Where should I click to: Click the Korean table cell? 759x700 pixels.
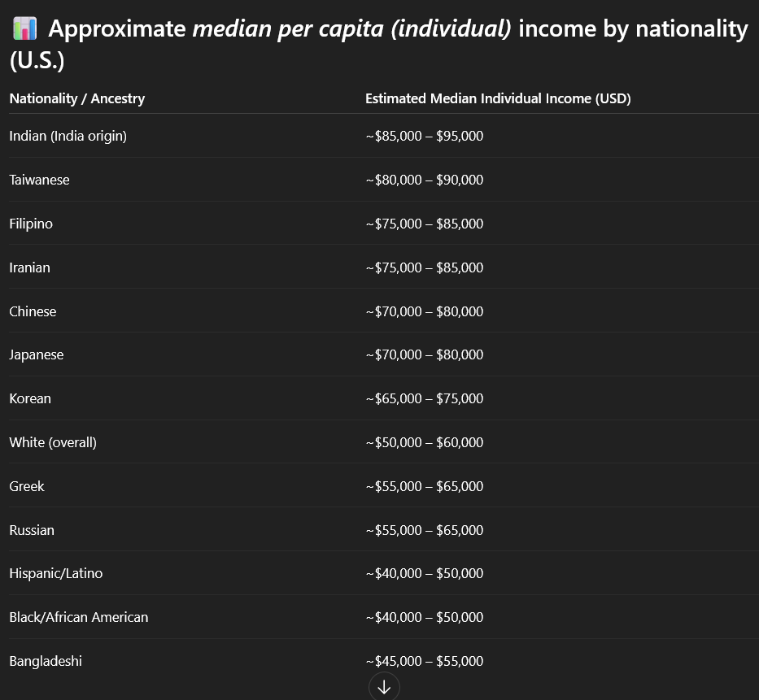pos(30,398)
